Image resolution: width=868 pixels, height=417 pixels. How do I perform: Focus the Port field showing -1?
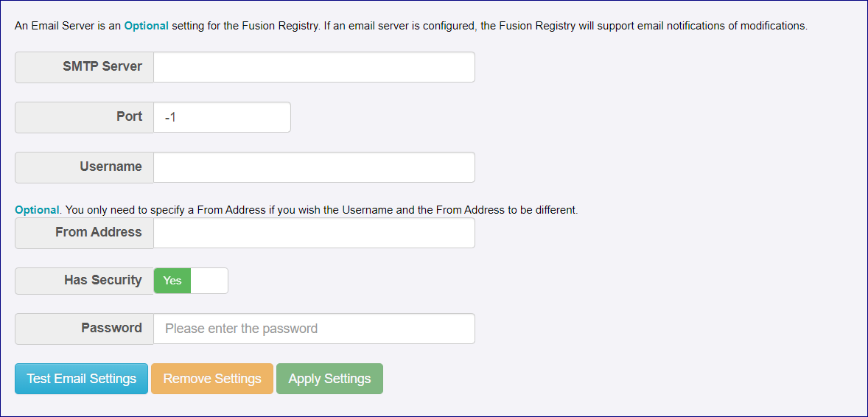pyautogui.click(x=222, y=117)
